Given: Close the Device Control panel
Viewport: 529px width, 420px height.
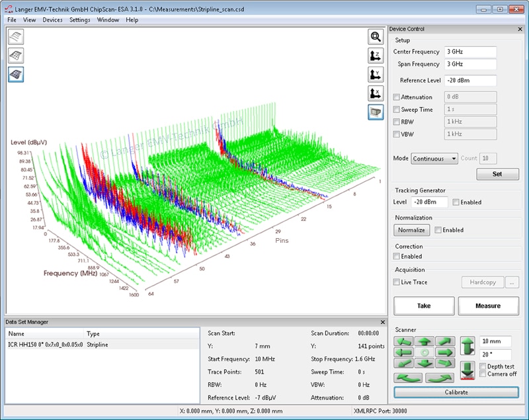Looking at the screenshot, I should (x=519, y=29).
